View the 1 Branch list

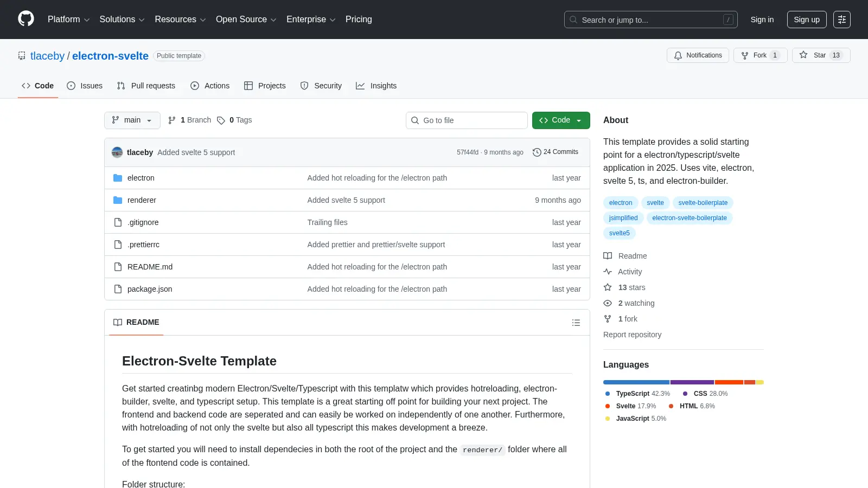(189, 120)
